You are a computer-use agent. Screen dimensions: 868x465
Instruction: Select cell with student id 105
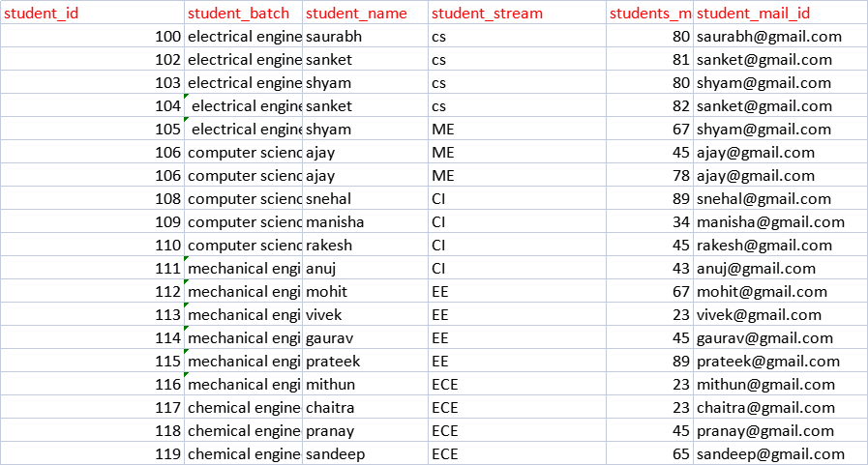pyautogui.click(x=92, y=129)
